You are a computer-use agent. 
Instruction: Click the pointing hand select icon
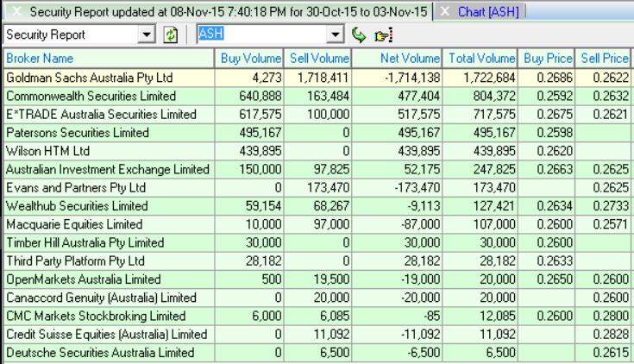pyautogui.click(x=383, y=35)
